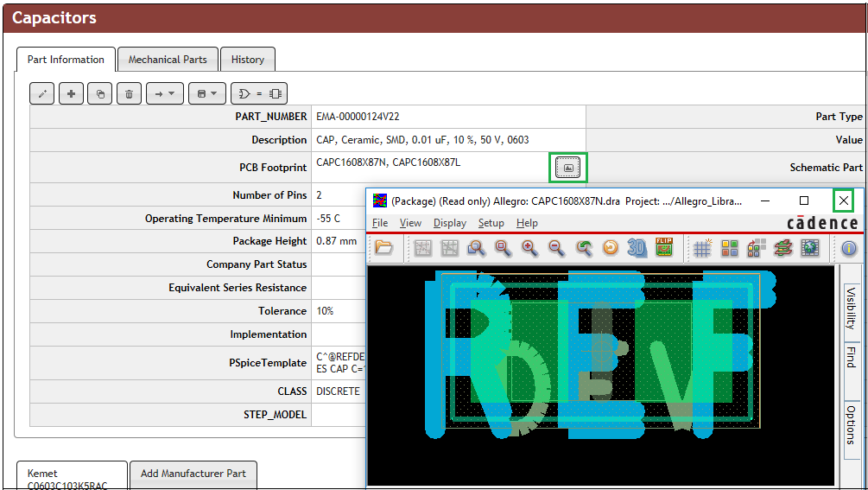Click the PSpiceTemplate value text
This screenshot has height=490, width=868.
pyautogui.click(x=340, y=363)
